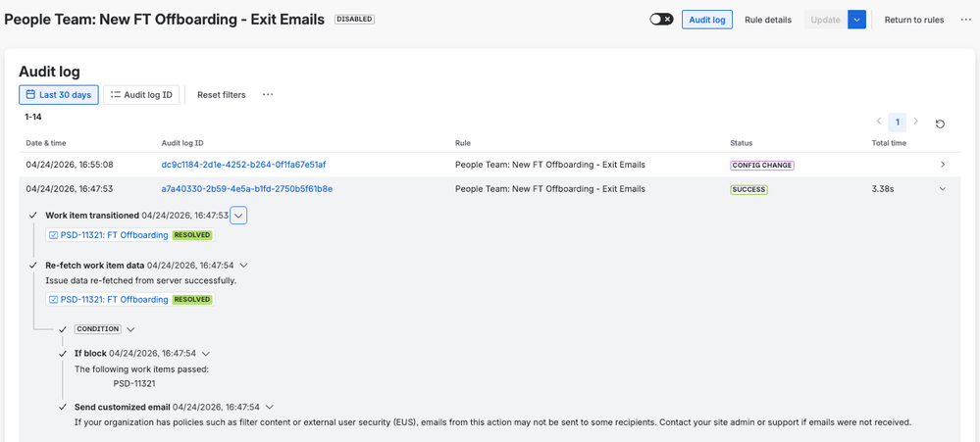The image size is (980, 442).
Task: Toggle the rule enabled switch
Action: tap(661, 20)
